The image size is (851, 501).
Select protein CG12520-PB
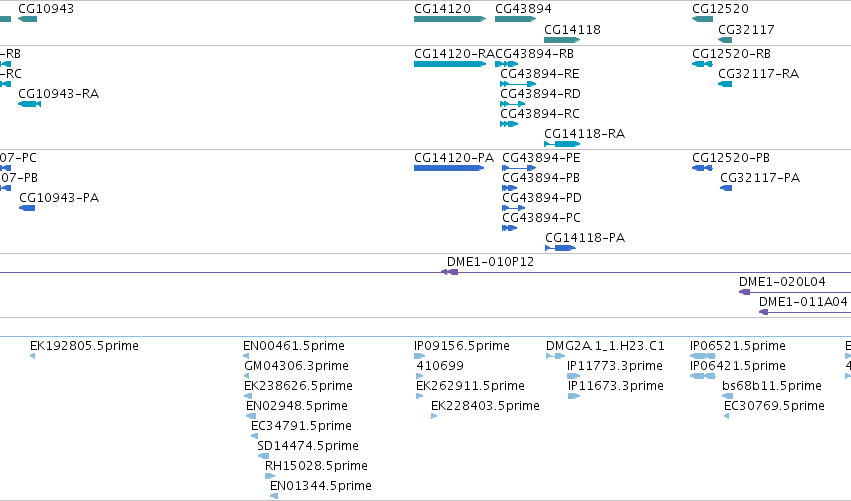(x=731, y=158)
